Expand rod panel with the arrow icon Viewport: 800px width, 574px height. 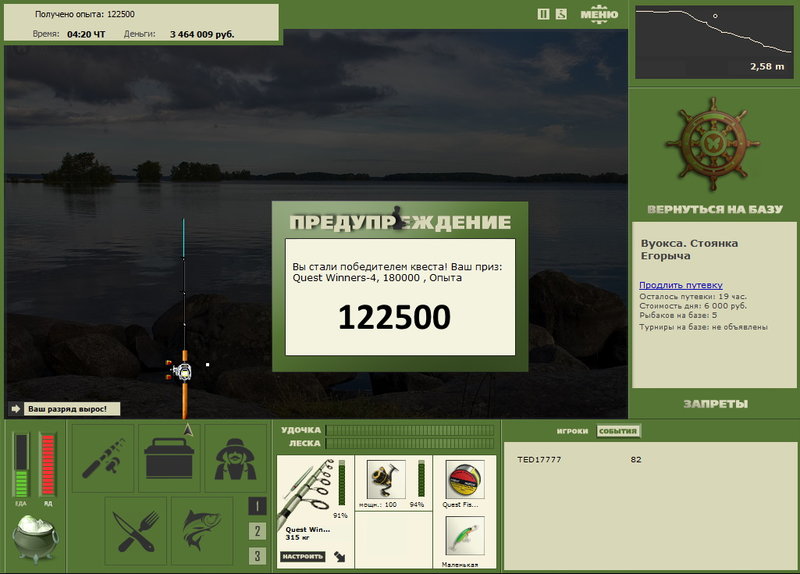click(341, 556)
